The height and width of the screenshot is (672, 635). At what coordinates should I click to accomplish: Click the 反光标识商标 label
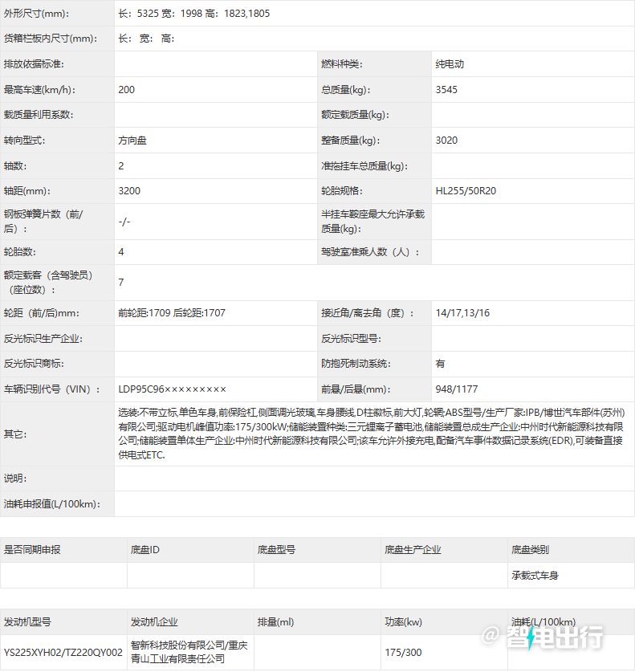[x=34, y=364]
